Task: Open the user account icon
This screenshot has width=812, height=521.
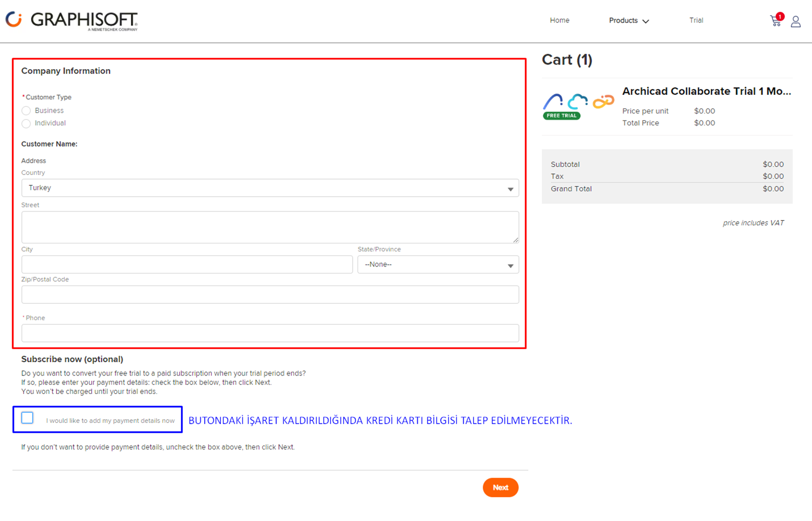Action: (x=796, y=21)
